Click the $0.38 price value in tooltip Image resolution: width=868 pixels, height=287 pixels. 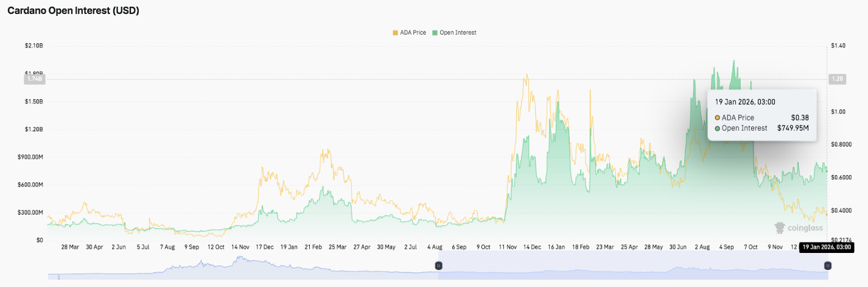tap(799, 118)
